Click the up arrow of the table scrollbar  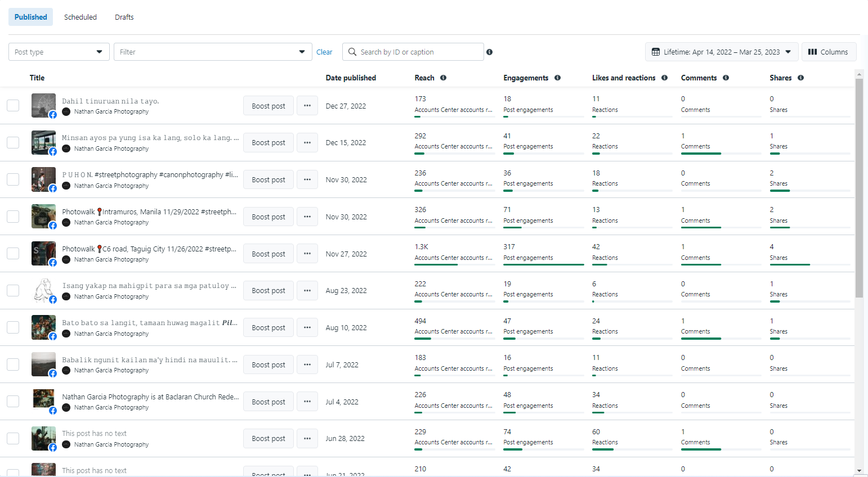click(x=859, y=73)
